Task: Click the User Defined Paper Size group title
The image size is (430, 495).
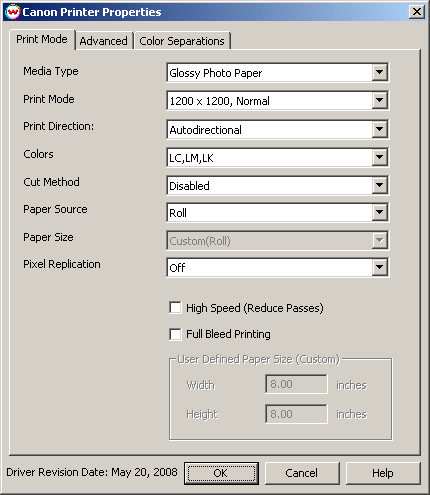Action: [x=258, y=359]
